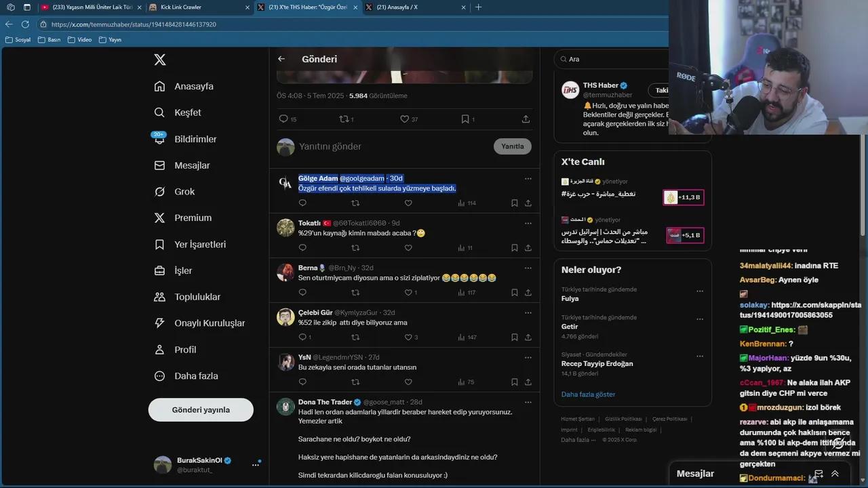868x488 pixels.
Task: Switch to the Kick Link Crawler tab
Action: coord(198,7)
